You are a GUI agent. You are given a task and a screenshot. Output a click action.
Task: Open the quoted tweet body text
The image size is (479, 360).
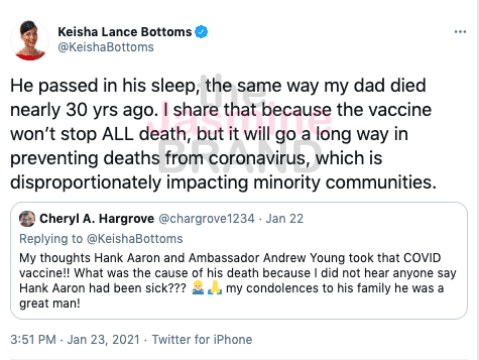coord(238,281)
